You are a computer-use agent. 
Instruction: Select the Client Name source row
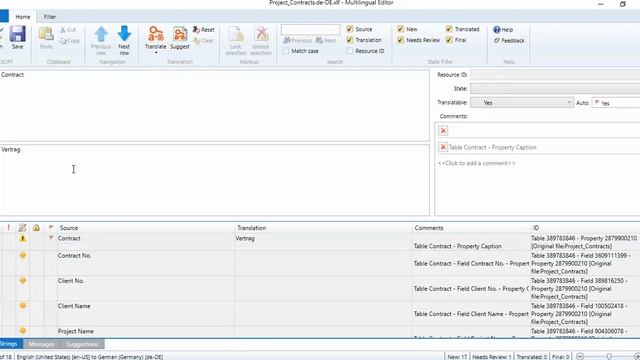tap(146, 314)
